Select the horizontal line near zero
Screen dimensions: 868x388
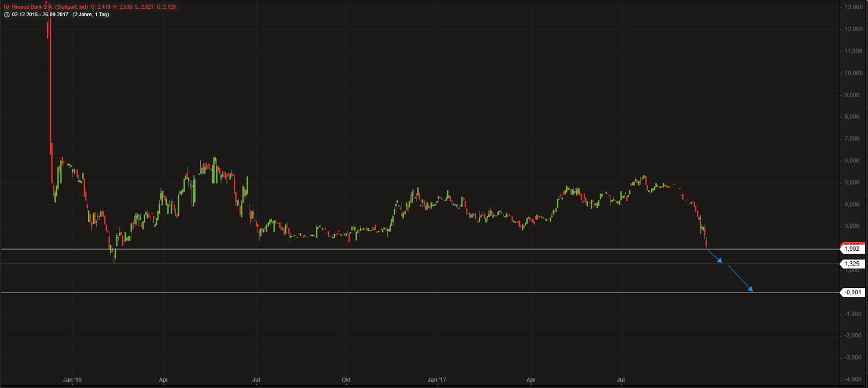point(405,292)
